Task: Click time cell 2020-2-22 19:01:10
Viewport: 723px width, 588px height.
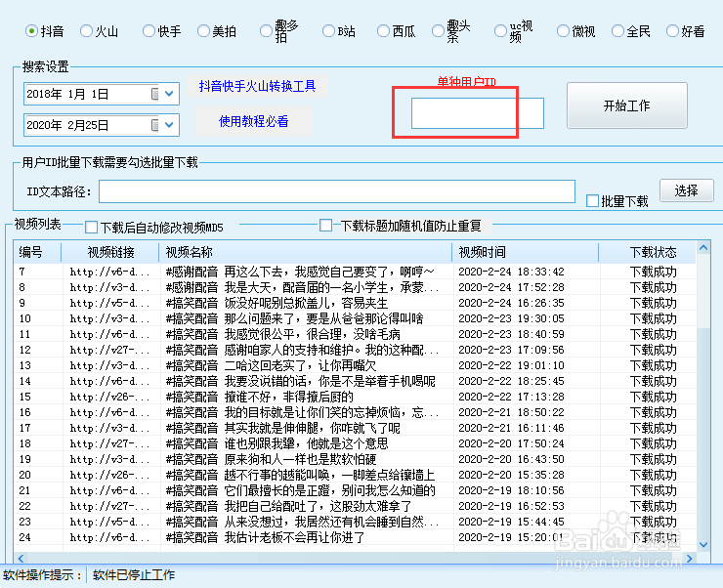Action: tap(511, 365)
